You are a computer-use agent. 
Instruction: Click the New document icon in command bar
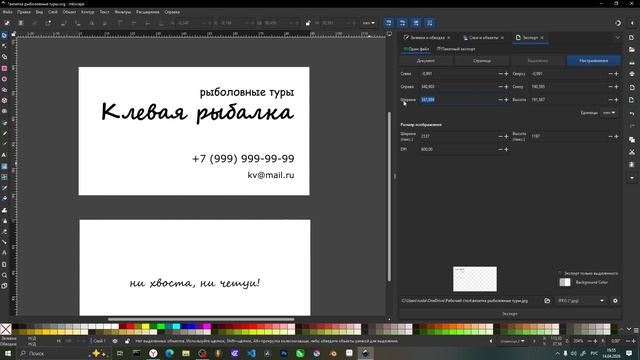(632, 37)
